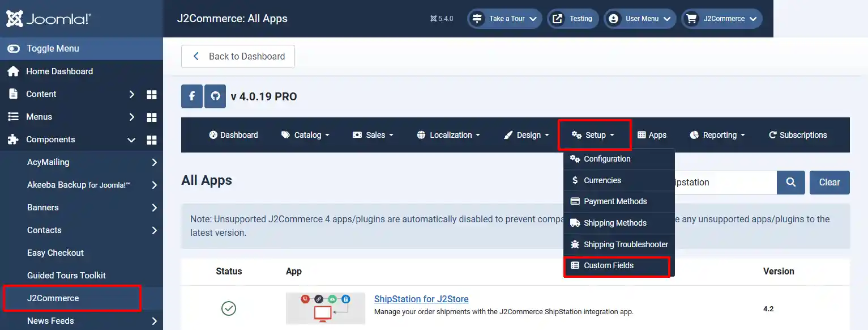Open the Take a Tour dropdown
Screen dimensions: 868x330
(504, 19)
